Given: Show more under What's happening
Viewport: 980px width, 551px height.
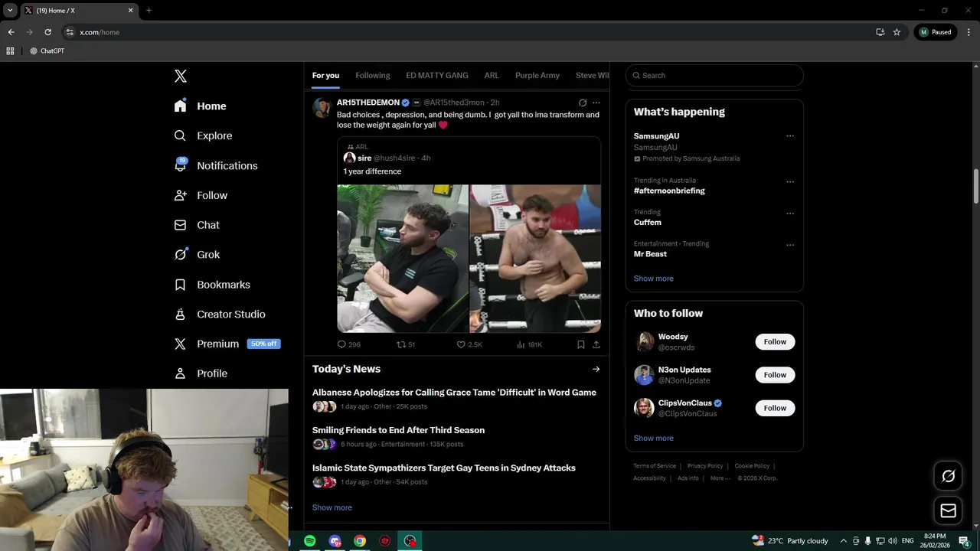Looking at the screenshot, I should [x=653, y=279].
